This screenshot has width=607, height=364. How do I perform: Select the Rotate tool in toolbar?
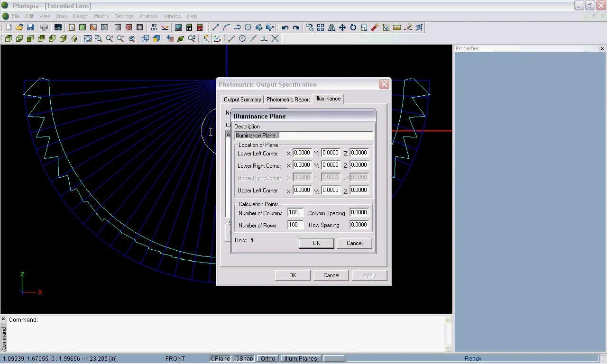tap(353, 27)
